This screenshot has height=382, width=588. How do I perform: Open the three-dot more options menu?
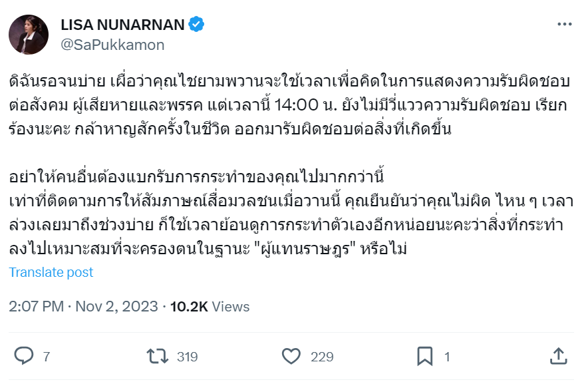point(564,25)
